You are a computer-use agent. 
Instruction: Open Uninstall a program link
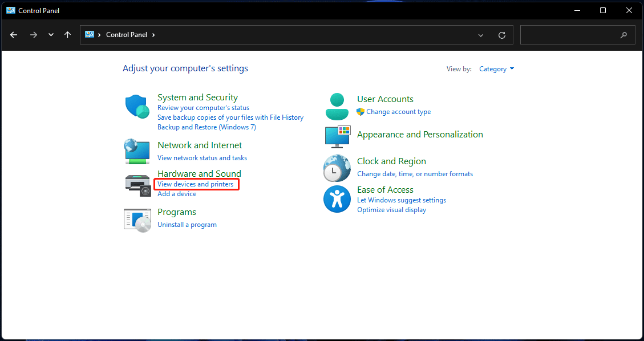187,225
